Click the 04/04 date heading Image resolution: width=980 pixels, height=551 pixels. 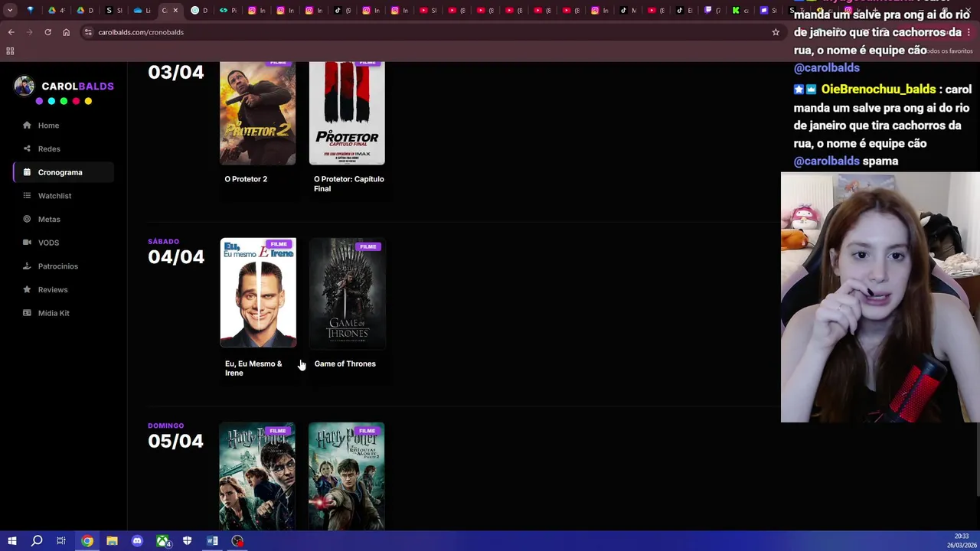(x=176, y=257)
